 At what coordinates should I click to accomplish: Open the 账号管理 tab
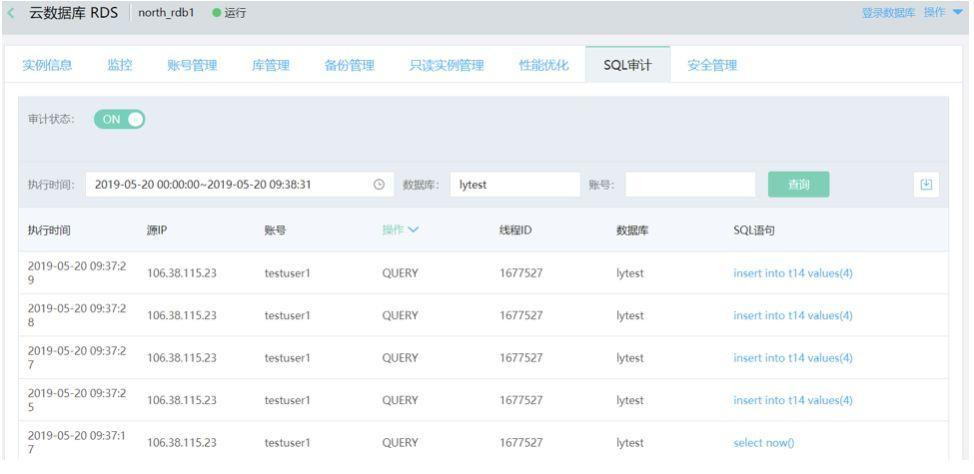point(192,65)
